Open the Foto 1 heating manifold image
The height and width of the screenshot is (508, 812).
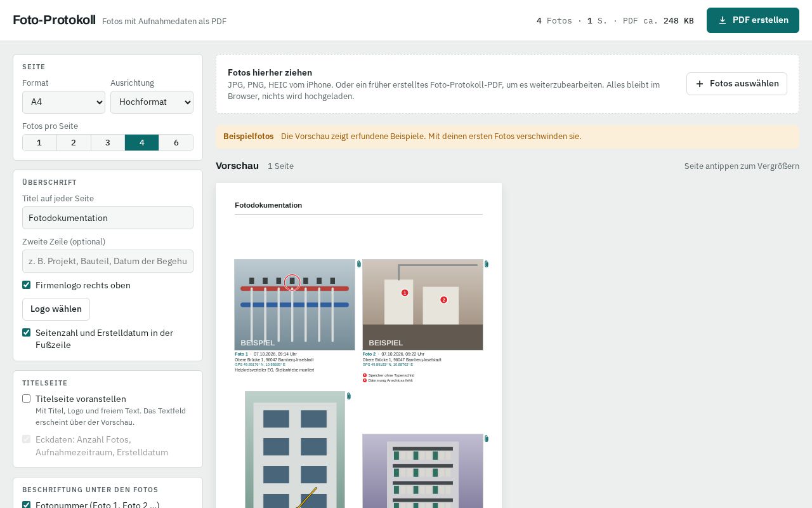[294, 305]
